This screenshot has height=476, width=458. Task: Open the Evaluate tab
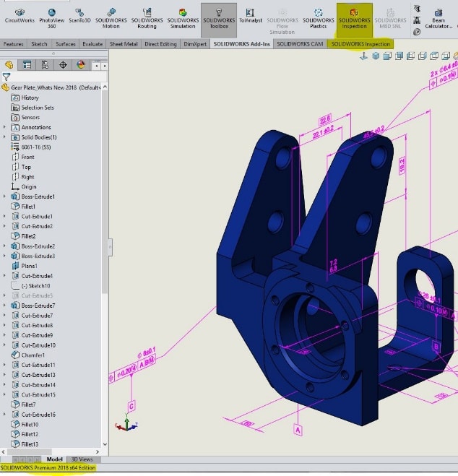(92, 44)
